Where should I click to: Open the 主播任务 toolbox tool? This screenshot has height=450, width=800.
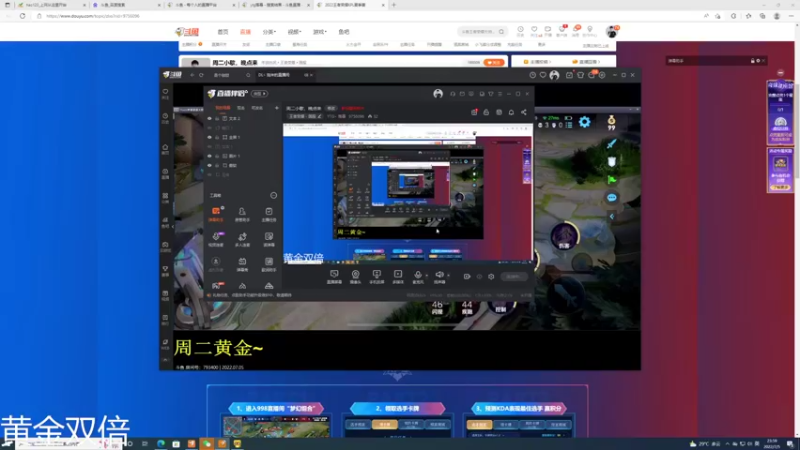click(269, 214)
